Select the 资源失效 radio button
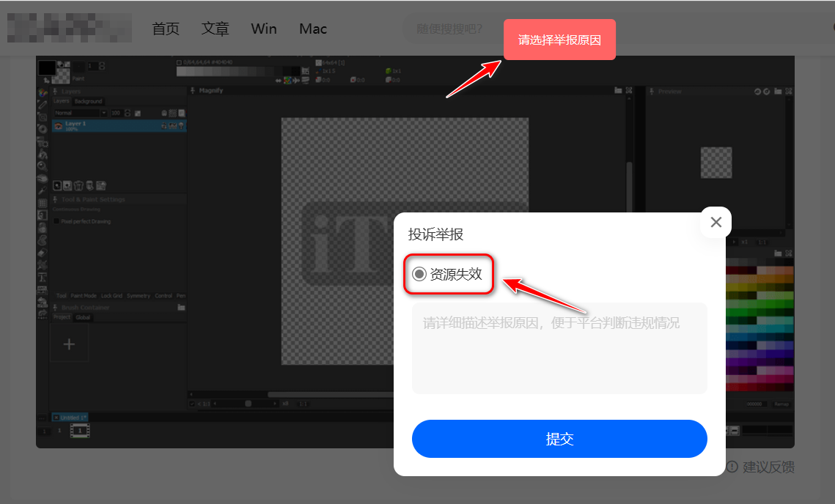 [x=419, y=274]
